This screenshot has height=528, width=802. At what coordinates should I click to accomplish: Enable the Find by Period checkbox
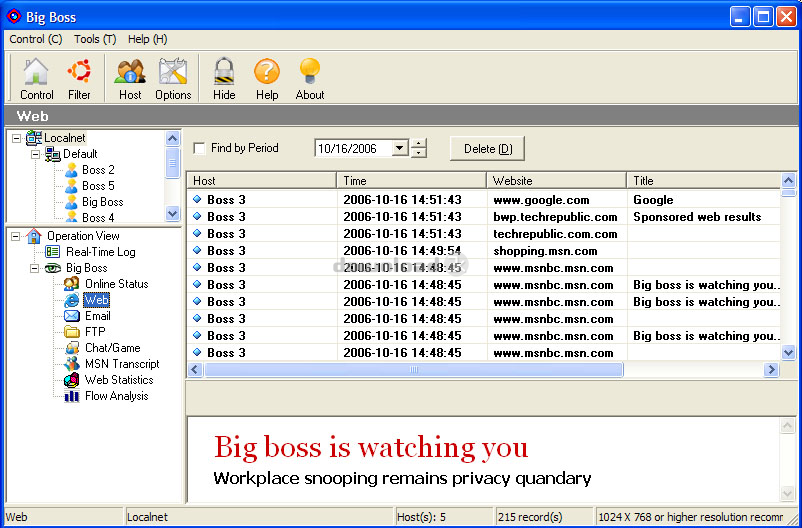[199, 148]
